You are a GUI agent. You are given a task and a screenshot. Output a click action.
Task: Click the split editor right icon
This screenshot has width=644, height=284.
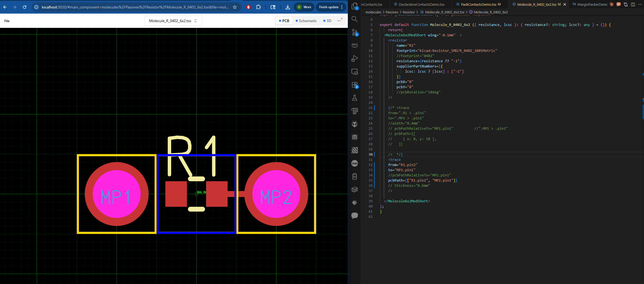point(633,4)
